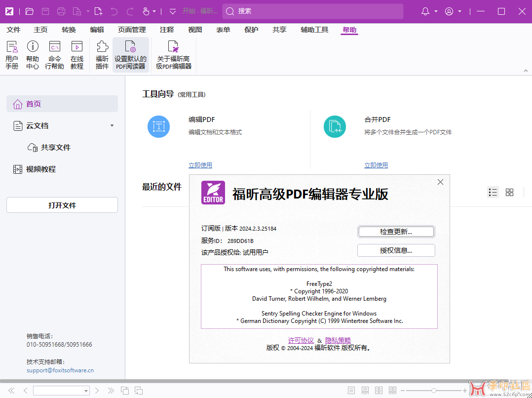Click into the 搜索 search box
Viewport: 532px width, 398px height.
click(313, 11)
